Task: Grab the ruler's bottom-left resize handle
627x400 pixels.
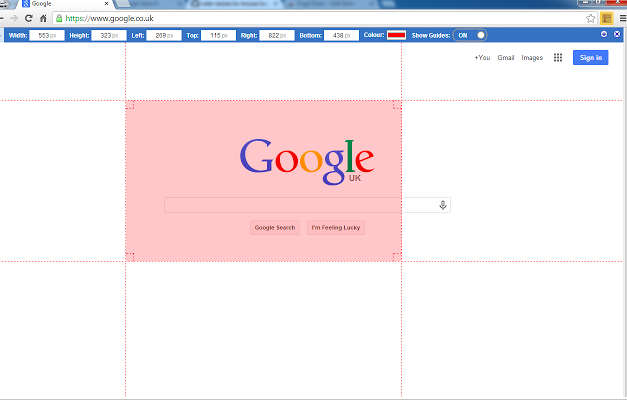Action: pos(130,257)
